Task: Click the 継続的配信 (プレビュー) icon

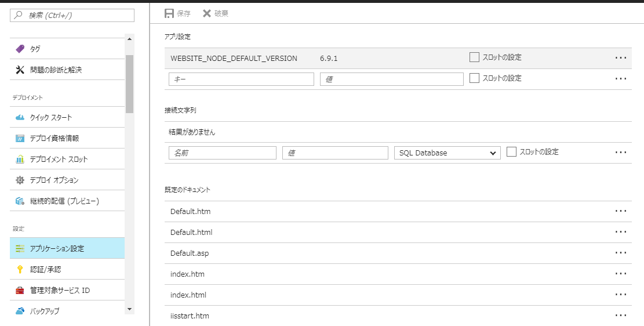Action: coord(20,201)
